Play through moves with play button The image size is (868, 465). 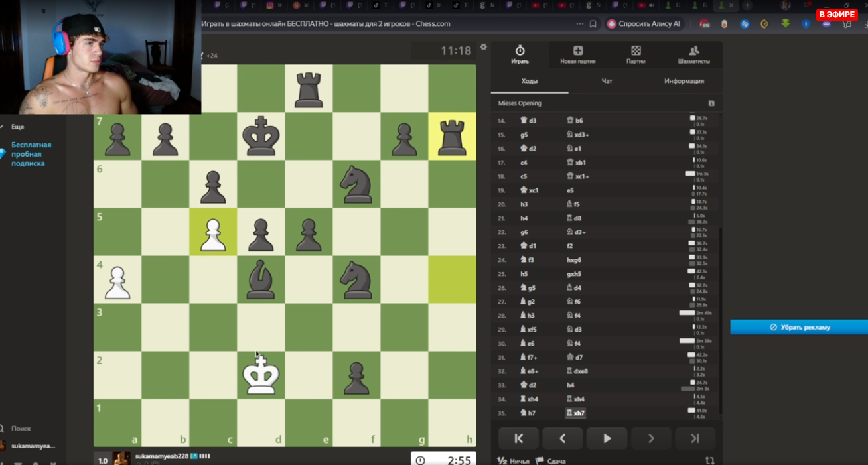click(607, 438)
